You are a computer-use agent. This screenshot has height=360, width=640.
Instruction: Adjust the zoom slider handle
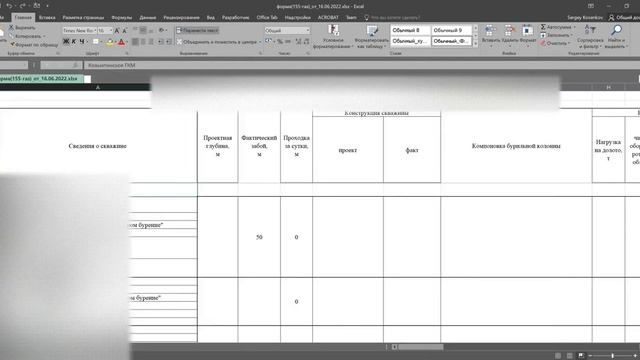click(613, 356)
